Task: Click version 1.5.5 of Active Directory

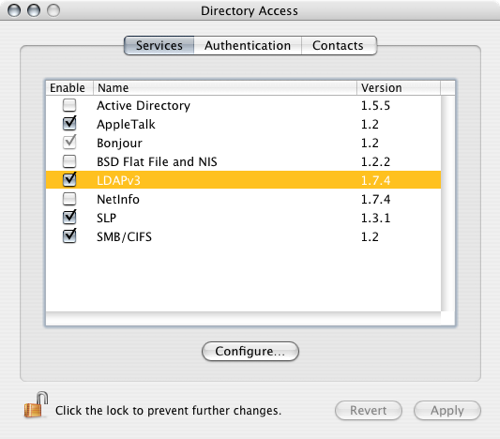Action: click(x=375, y=106)
